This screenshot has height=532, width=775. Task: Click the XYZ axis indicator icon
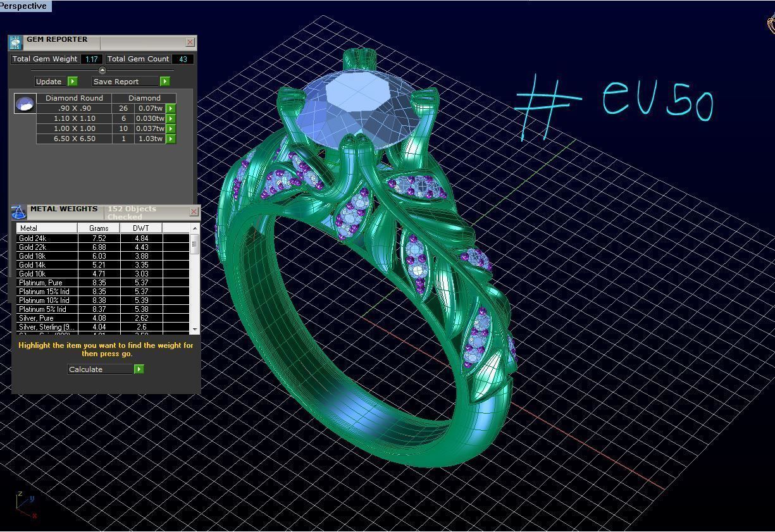25,504
